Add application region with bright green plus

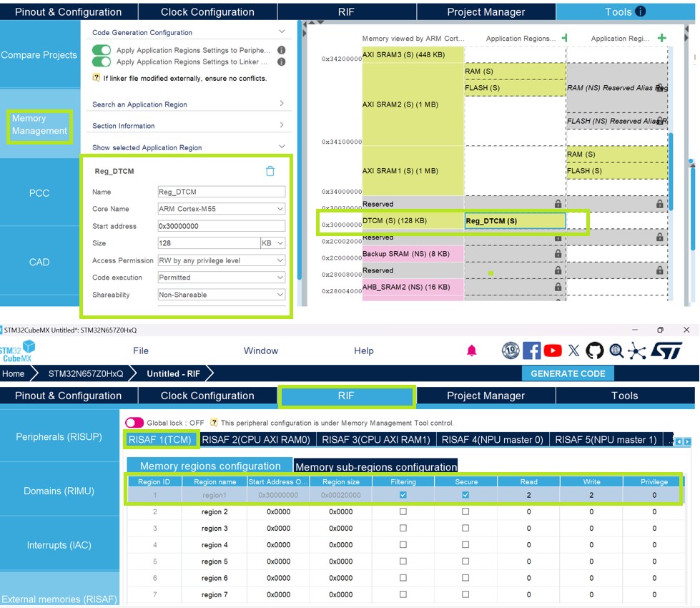click(x=661, y=38)
